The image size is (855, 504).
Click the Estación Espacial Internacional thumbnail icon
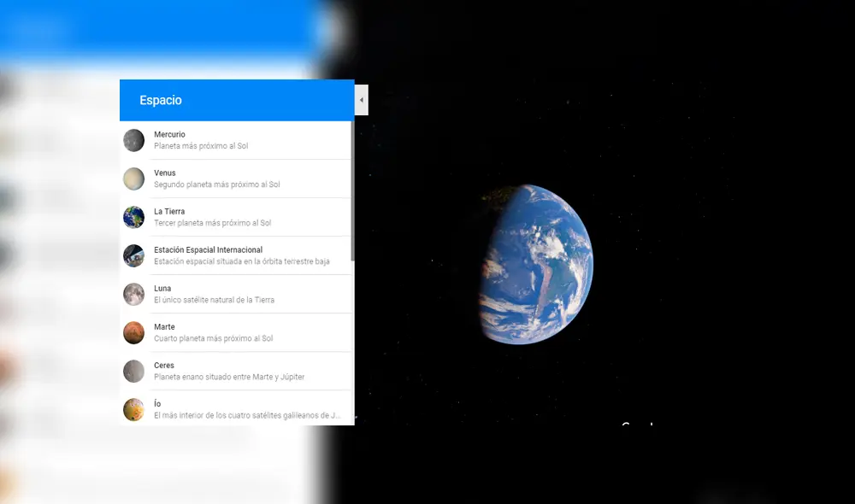pyautogui.click(x=134, y=255)
